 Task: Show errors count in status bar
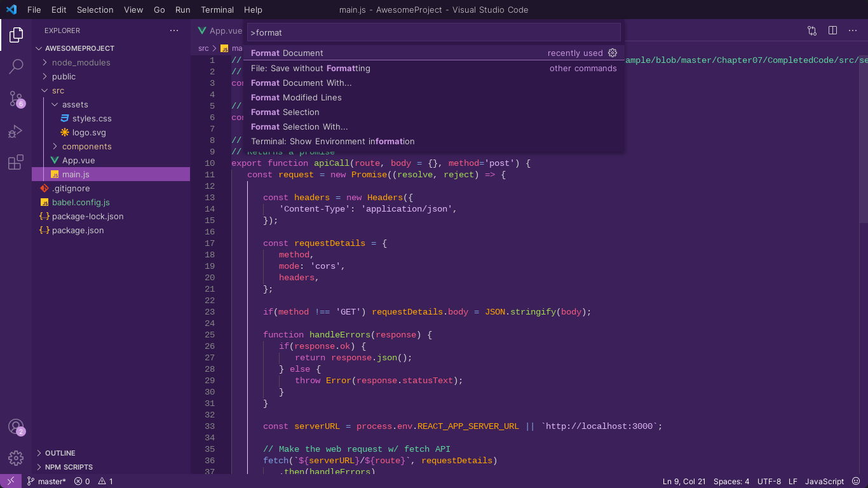[82, 481]
